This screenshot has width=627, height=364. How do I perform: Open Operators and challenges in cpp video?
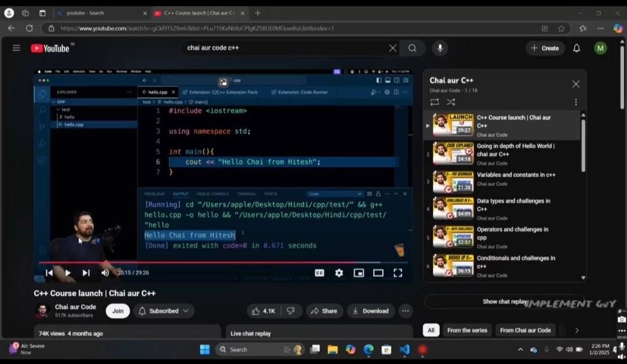pos(502,237)
